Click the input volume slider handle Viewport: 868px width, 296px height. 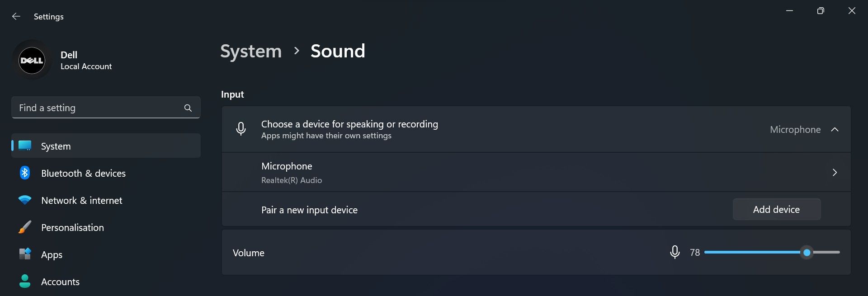coord(807,253)
